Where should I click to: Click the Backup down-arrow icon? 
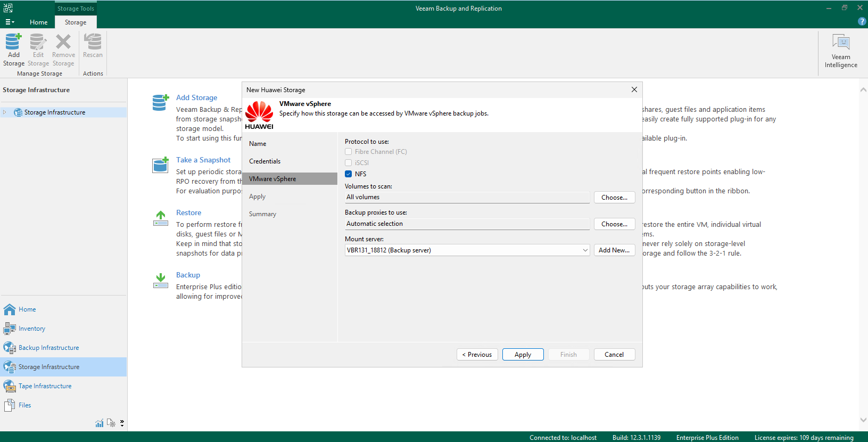pos(161,281)
